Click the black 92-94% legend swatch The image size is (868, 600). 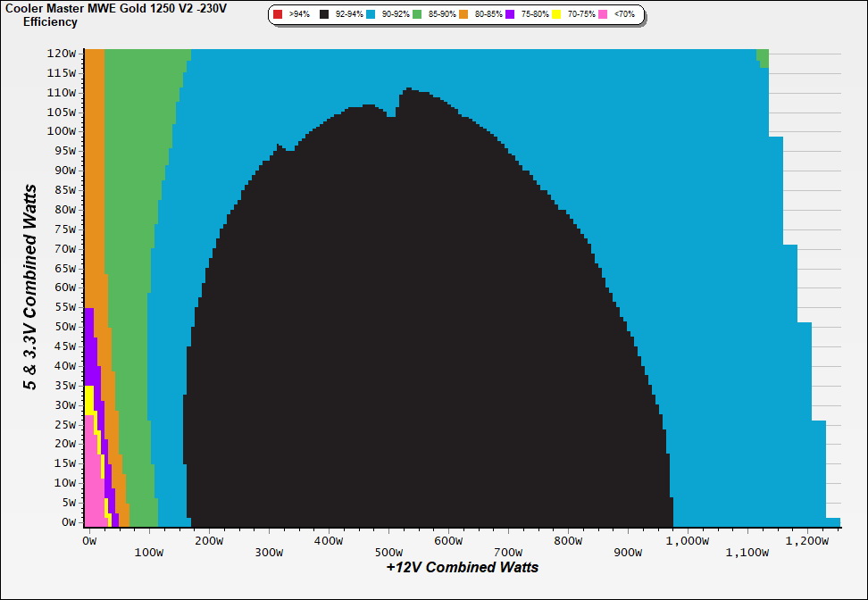pyautogui.click(x=323, y=15)
